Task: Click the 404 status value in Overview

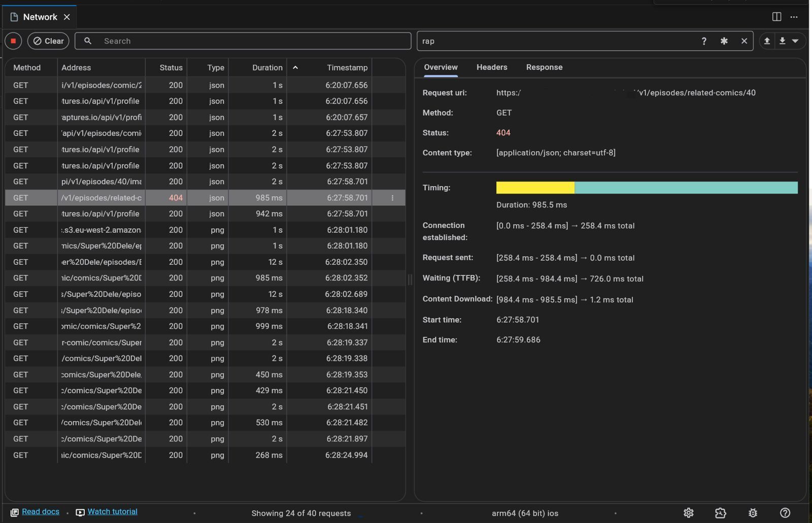Action: click(x=503, y=133)
